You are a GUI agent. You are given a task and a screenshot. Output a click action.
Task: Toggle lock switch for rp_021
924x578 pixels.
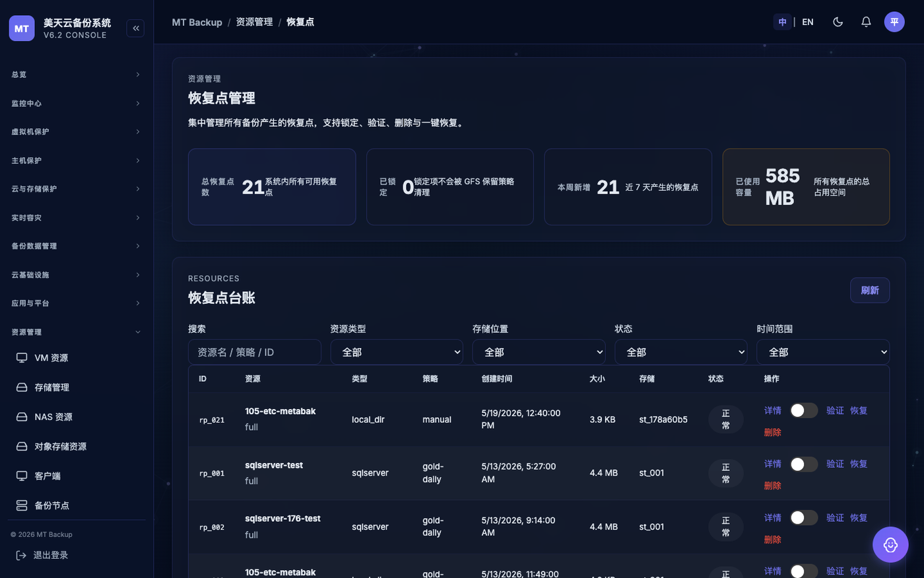click(804, 410)
